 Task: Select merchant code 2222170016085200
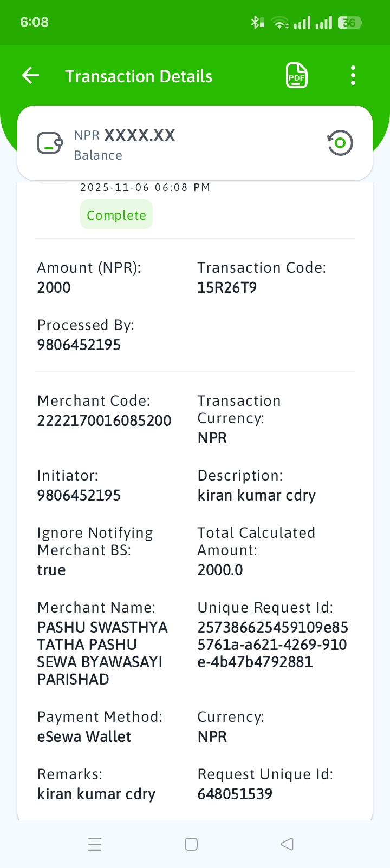click(104, 420)
